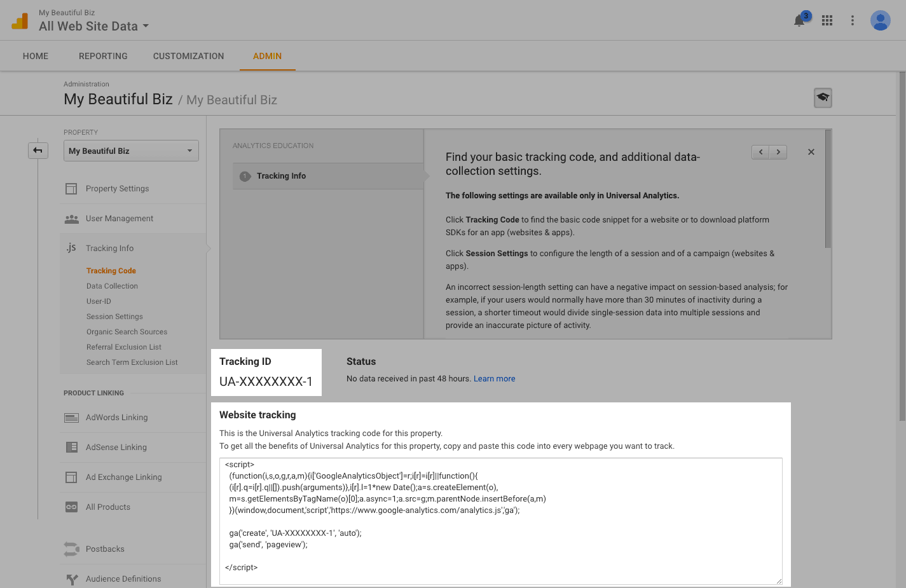Click the Ad Exchange Linking icon
The image size is (906, 588).
(x=71, y=477)
